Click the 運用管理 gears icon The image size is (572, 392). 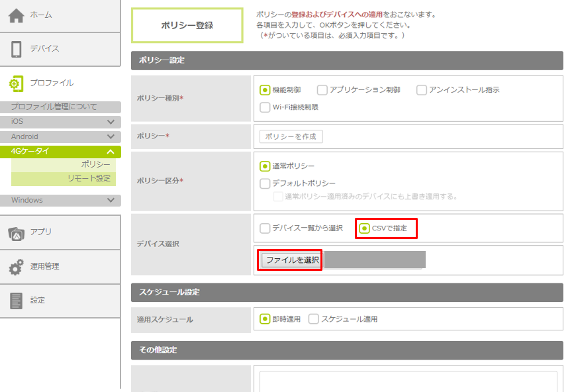pyautogui.click(x=17, y=267)
